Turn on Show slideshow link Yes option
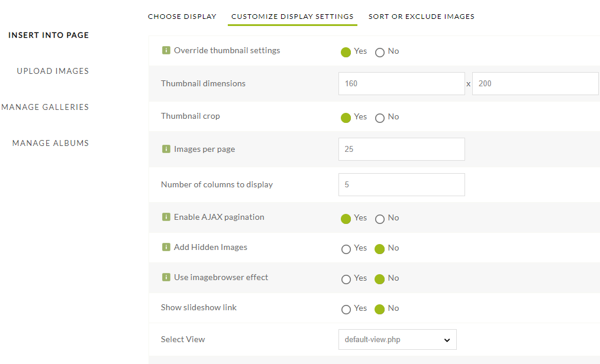This screenshot has width=600, height=364. pos(346,309)
